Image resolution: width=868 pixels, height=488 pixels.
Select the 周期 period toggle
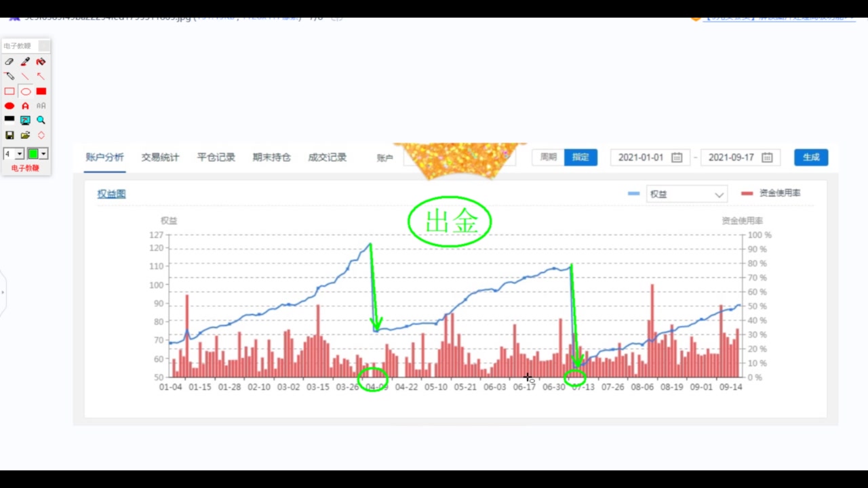(548, 157)
